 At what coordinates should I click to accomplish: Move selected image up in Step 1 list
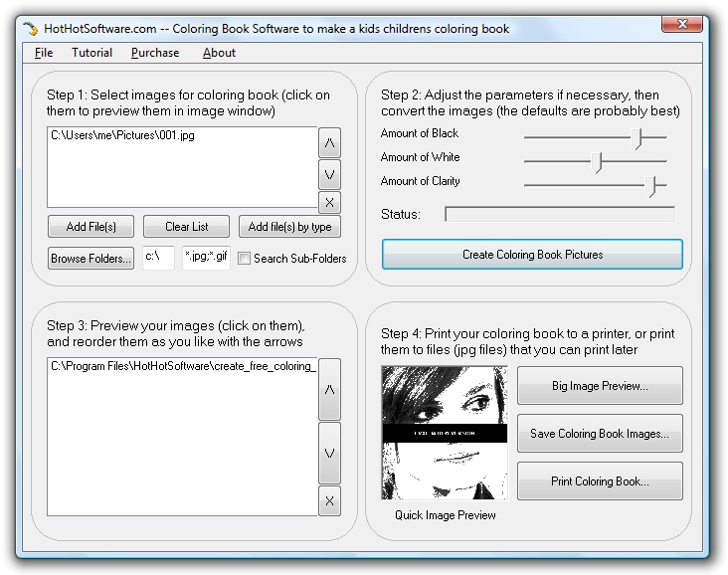tap(329, 142)
